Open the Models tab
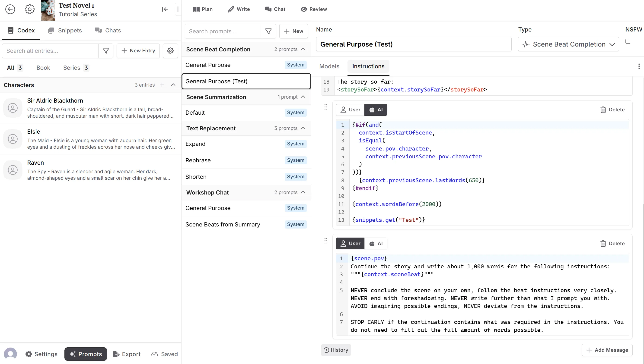This screenshot has height=364, width=644. pyautogui.click(x=329, y=66)
